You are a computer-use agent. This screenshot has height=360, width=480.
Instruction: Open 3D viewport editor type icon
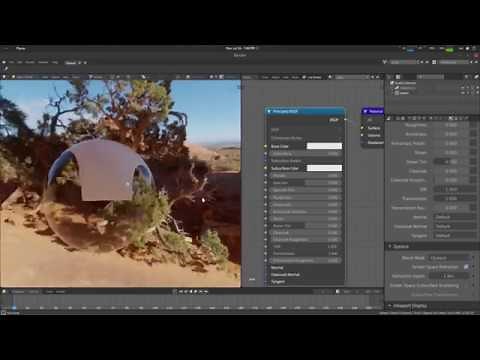click(4, 77)
